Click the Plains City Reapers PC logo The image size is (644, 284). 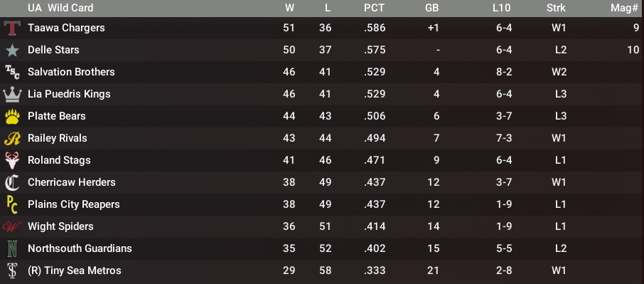click(x=12, y=205)
